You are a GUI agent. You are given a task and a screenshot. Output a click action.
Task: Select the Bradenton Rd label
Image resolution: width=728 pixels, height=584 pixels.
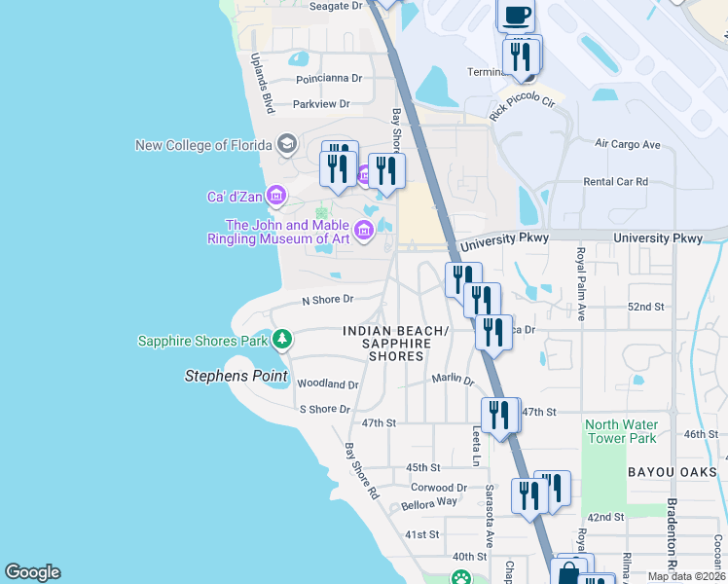(x=672, y=533)
